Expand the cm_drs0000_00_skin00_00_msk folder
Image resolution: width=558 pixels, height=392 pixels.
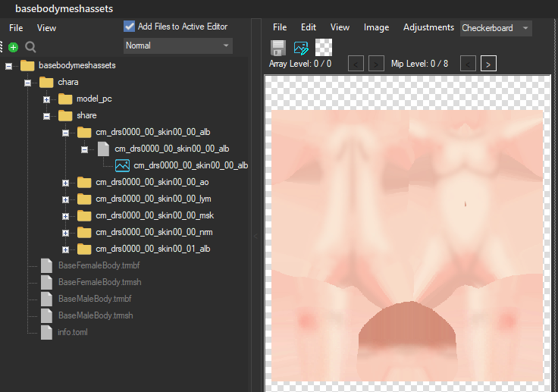65,216
